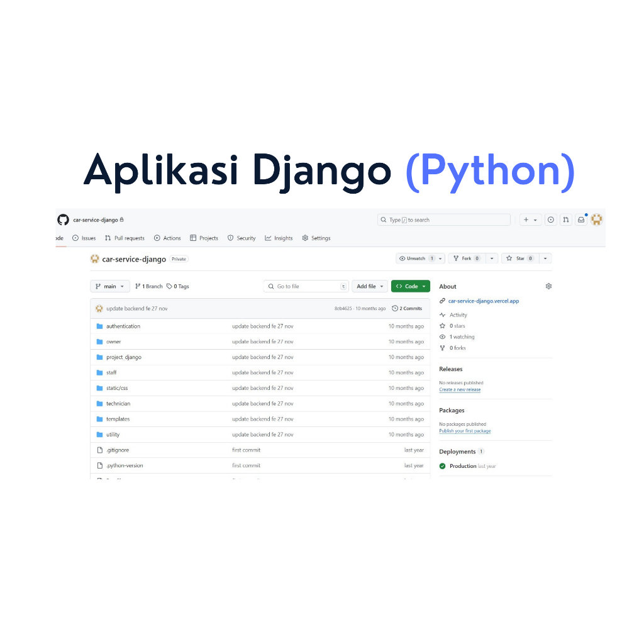Open the main branch dropdown

tap(109, 286)
